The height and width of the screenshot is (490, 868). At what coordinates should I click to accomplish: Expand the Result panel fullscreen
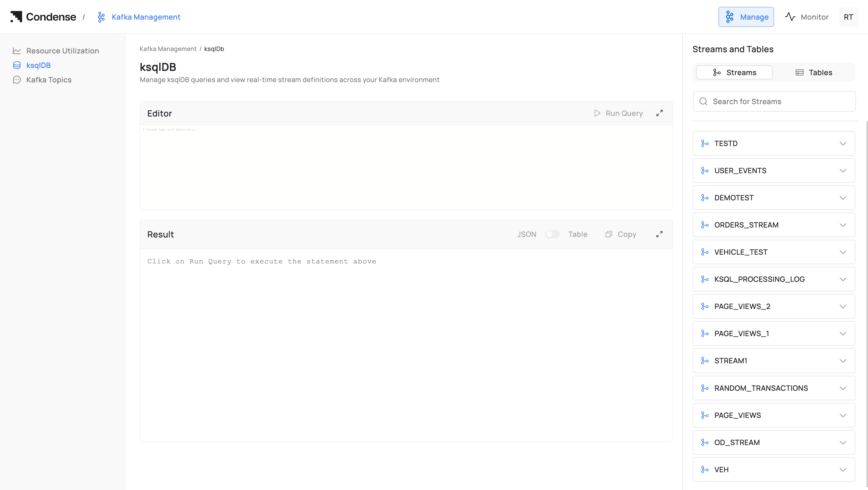[659, 234]
